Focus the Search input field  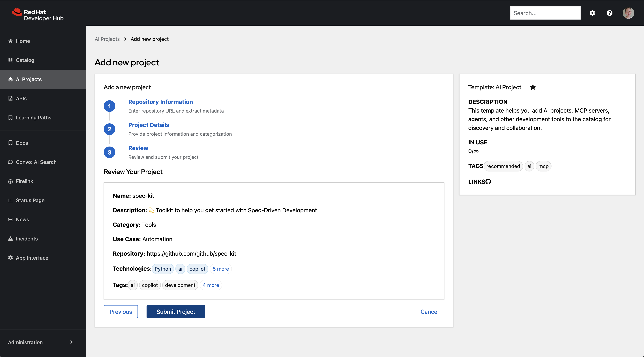[545, 13]
